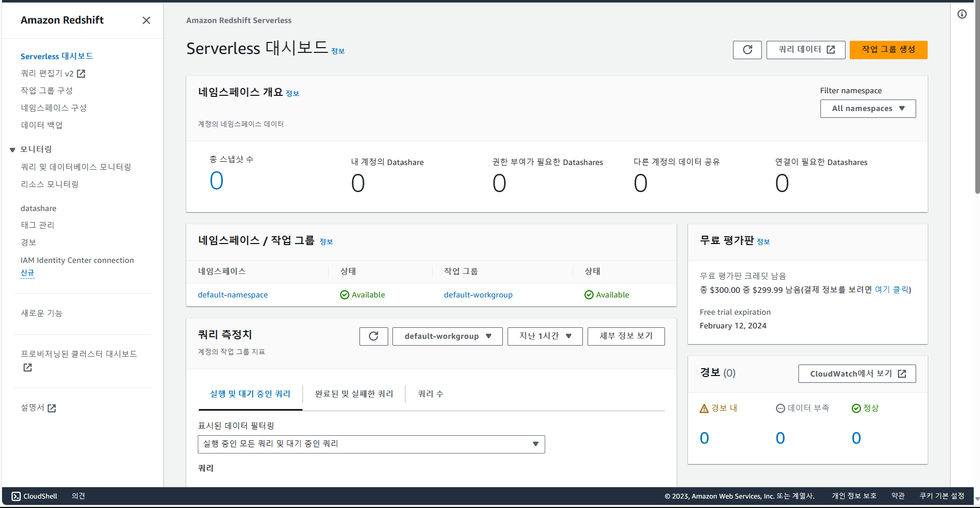Open 새로운 기능 in the sidebar
This screenshot has height=508, width=980.
click(41, 313)
